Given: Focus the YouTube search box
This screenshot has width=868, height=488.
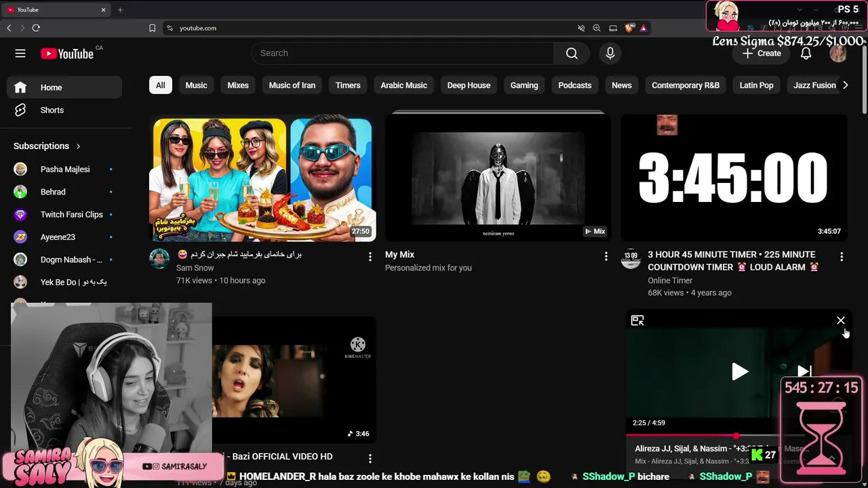Looking at the screenshot, I should (402, 54).
